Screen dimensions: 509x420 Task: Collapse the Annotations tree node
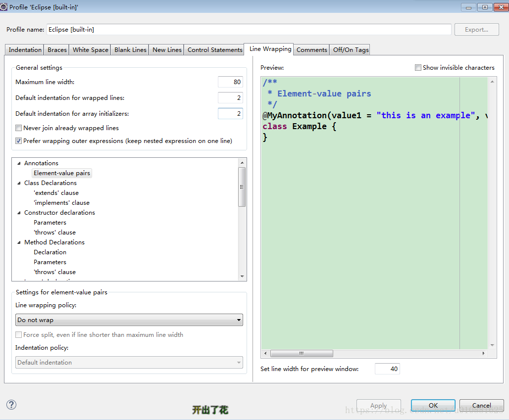[x=19, y=163]
